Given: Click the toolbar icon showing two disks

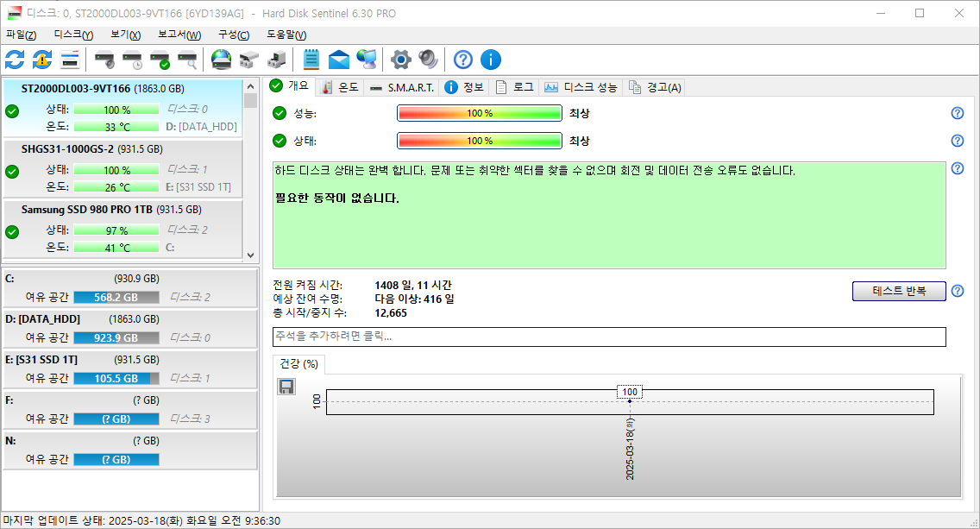Looking at the screenshot, I should pyautogui.click(x=248, y=60).
